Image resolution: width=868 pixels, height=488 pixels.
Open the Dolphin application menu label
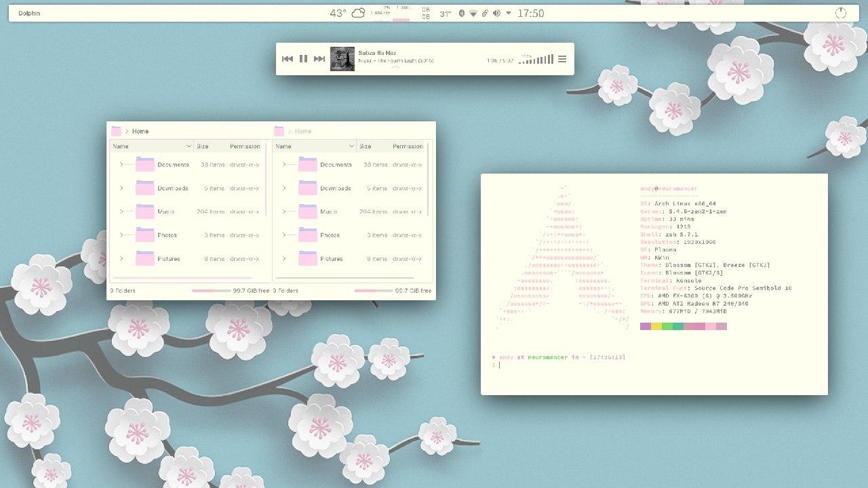tap(29, 13)
